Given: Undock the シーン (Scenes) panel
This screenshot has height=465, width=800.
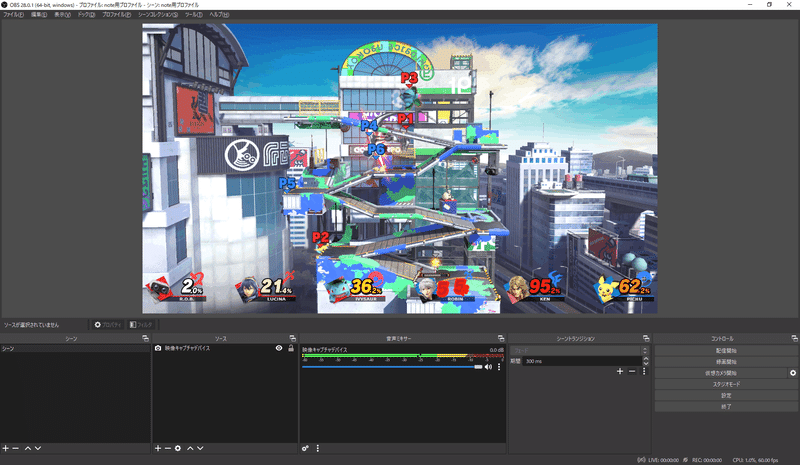Looking at the screenshot, I should pyautogui.click(x=145, y=338).
